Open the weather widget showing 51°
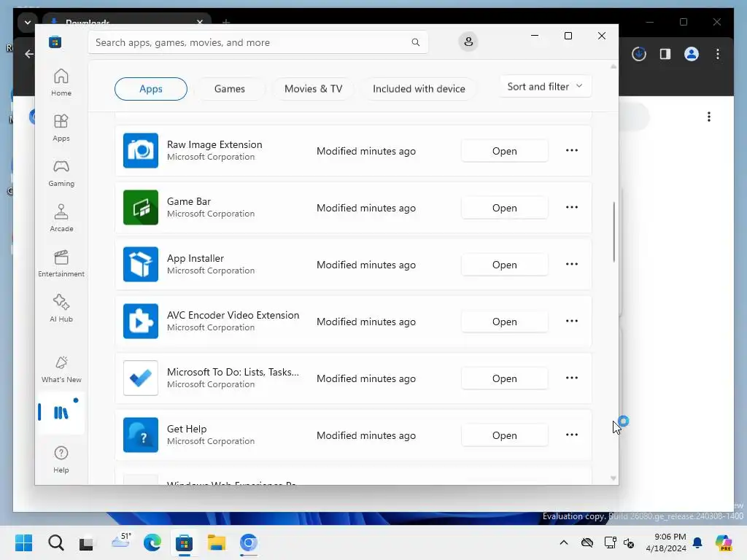The image size is (747, 560). click(121, 542)
